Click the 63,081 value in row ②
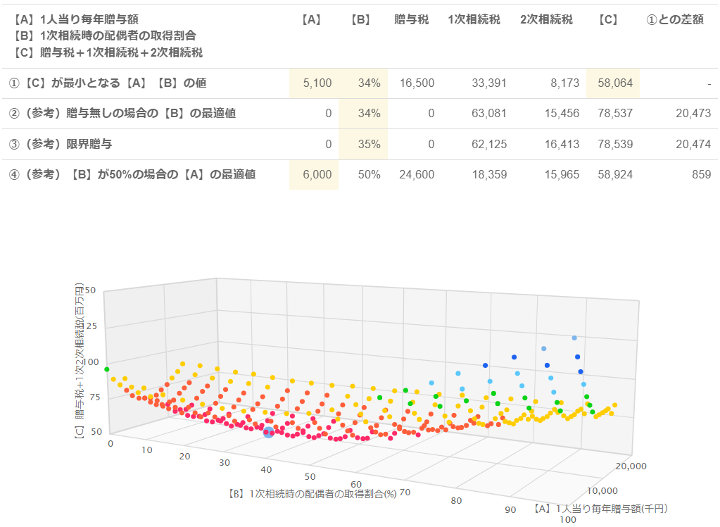This screenshot has height=527, width=720. (x=489, y=113)
